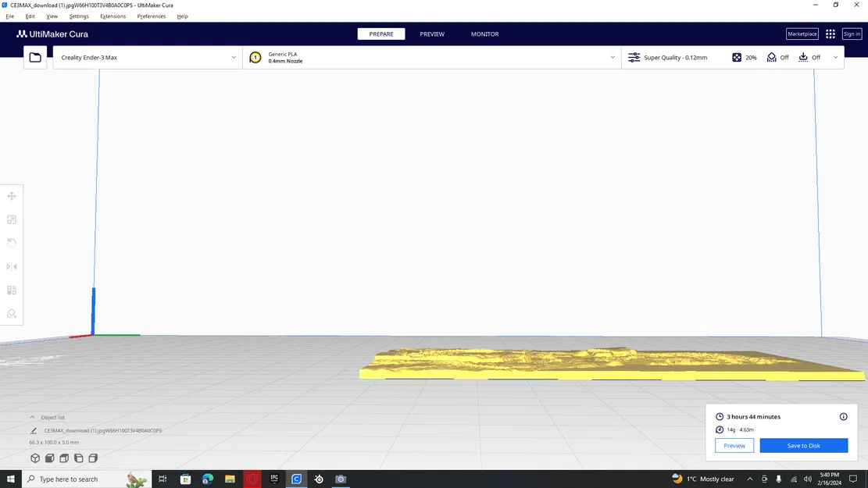The width and height of the screenshot is (868, 488).
Task: Click the Sign in button
Action: pyautogui.click(x=852, y=34)
